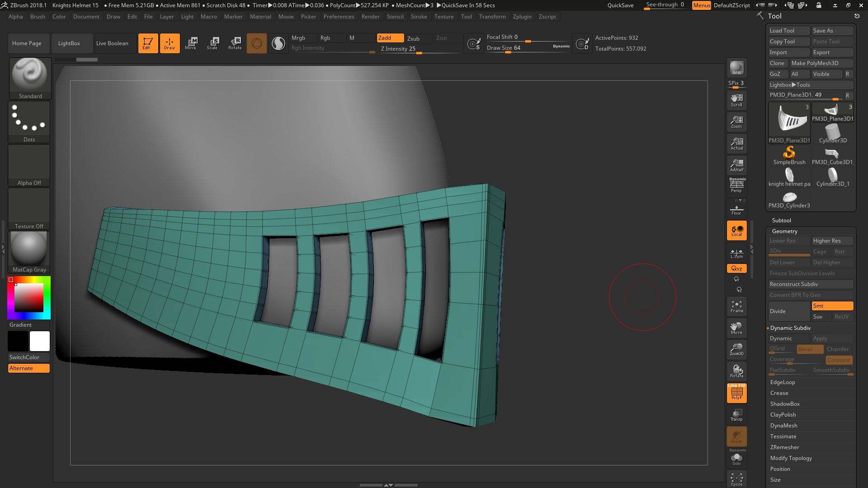Expand the ShadowBox section
Viewport: 868px width, 488px height.
(785, 404)
